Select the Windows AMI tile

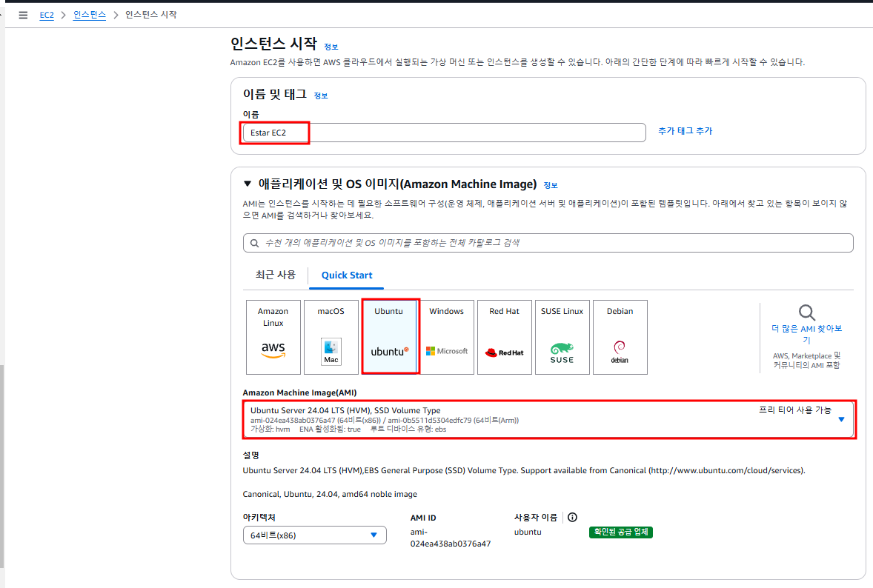[x=447, y=337]
